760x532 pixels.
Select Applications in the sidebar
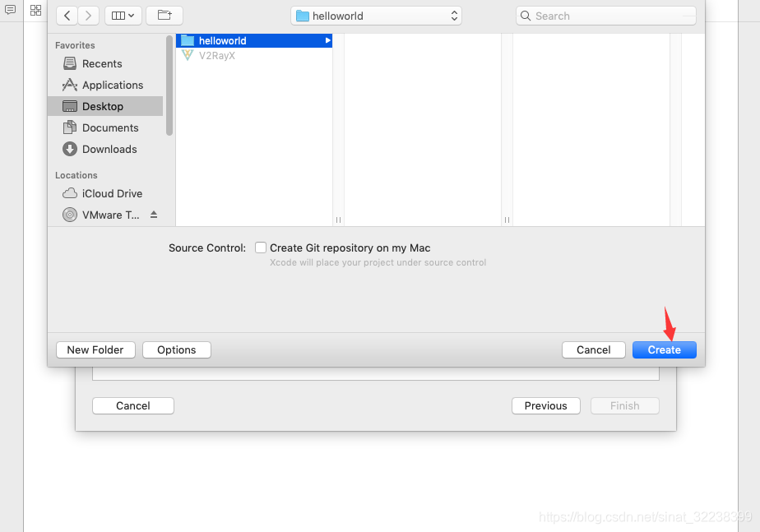pyautogui.click(x=105, y=85)
